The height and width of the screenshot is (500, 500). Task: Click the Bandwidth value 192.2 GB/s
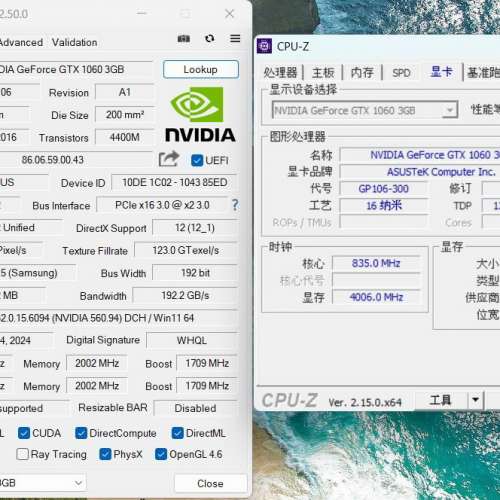coord(185,296)
